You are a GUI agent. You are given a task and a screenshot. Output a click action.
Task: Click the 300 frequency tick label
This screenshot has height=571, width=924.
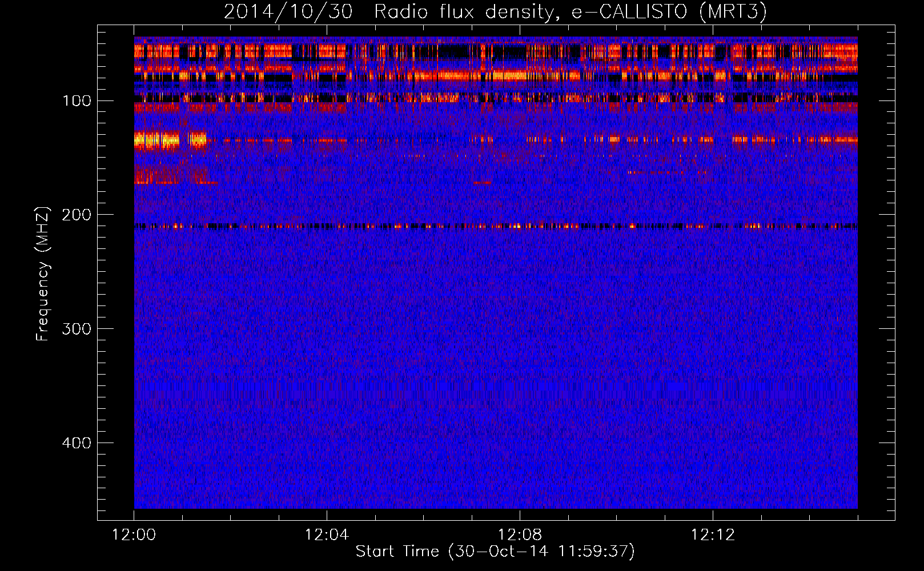click(x=77, y=329)
